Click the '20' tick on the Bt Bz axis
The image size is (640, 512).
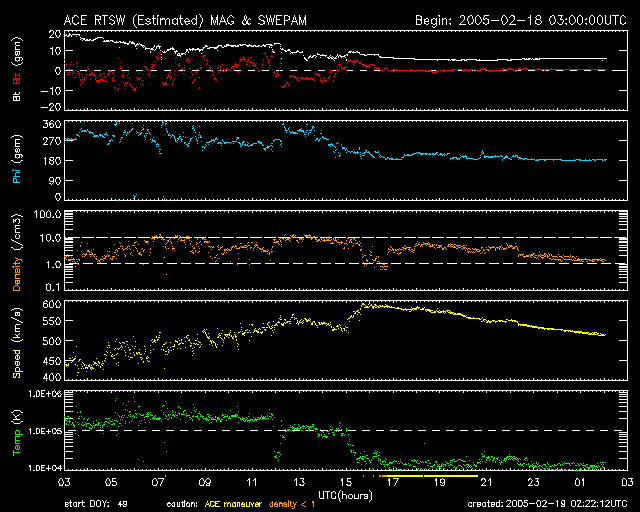click(x=55, y=34)
